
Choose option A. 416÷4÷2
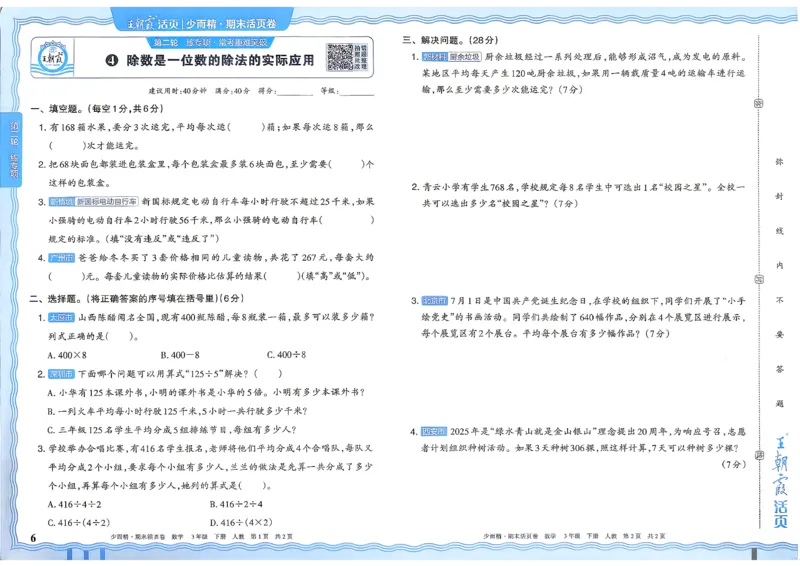point(74,505)
